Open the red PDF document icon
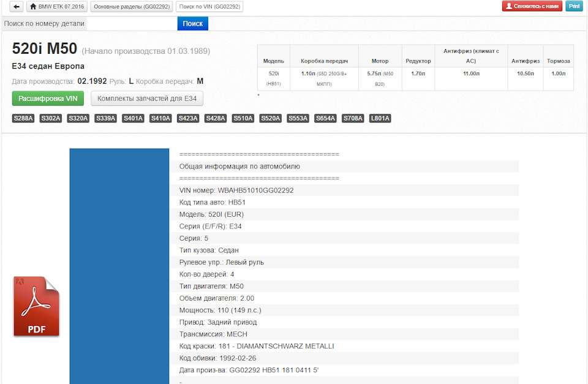 (x=36, y=307)
